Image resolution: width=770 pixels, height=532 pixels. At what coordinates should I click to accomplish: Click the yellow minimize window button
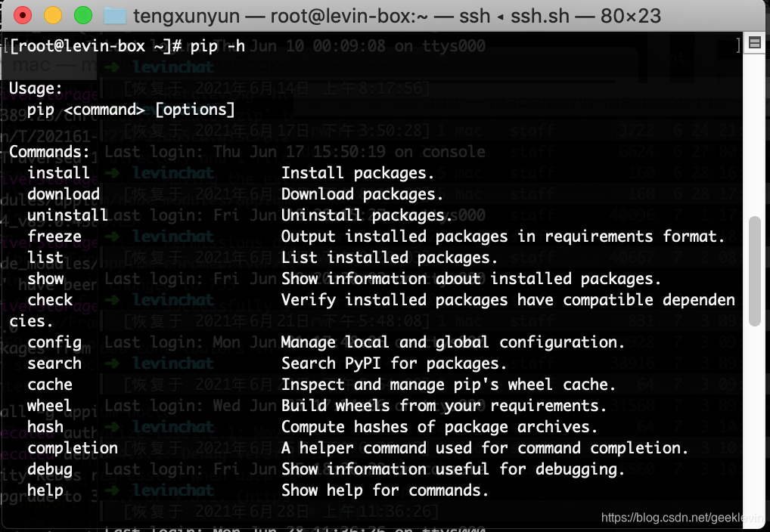[x=52, y=15]
